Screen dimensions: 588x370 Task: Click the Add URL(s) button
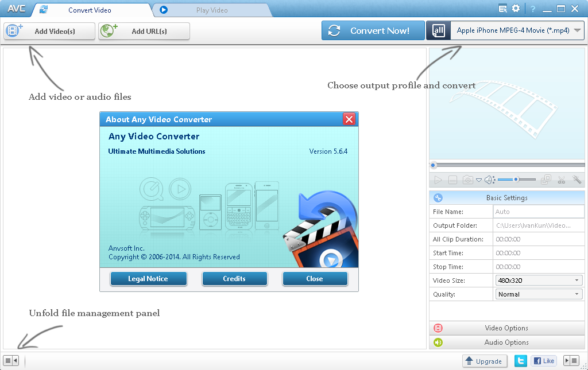click(144, 31)
